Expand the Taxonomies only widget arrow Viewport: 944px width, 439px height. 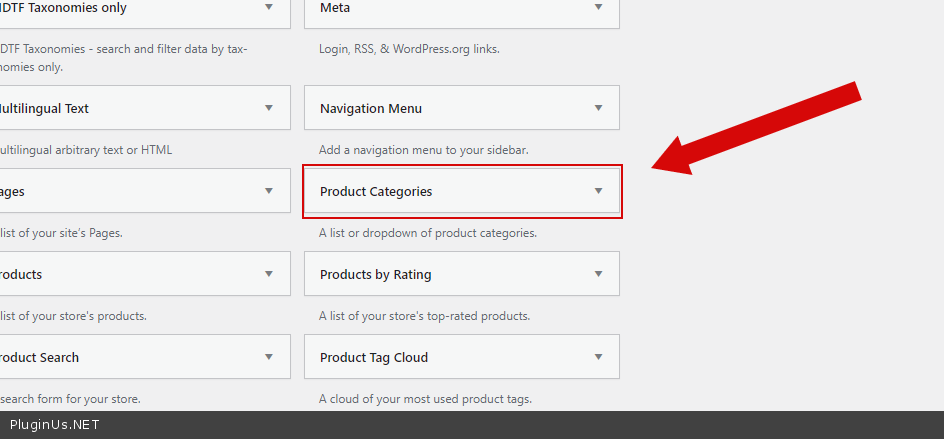(x=268, y=7)
